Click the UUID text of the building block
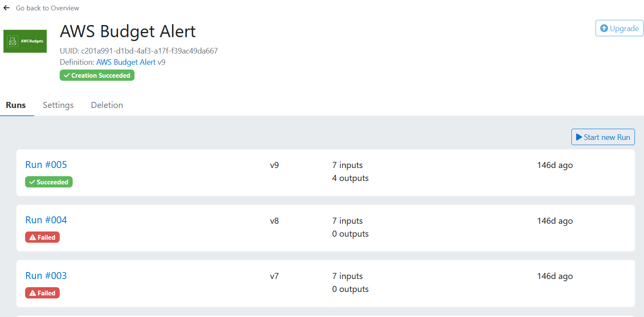Screen dimensions: 644x317 click(x=138, y=51)
